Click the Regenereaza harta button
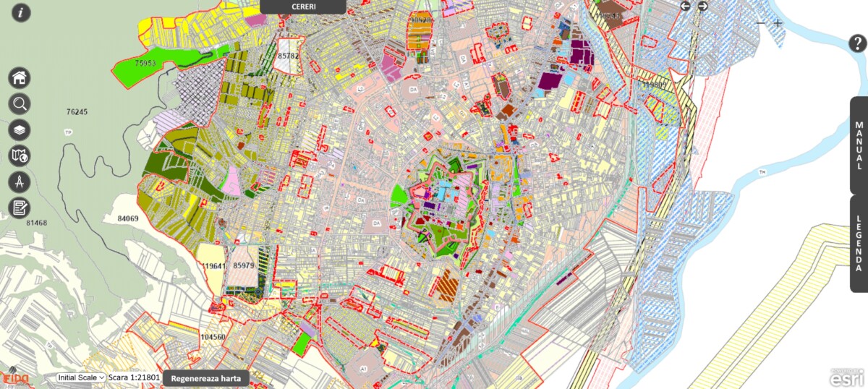Viewport: 868px width, 389px height. (x=206, y=378)
